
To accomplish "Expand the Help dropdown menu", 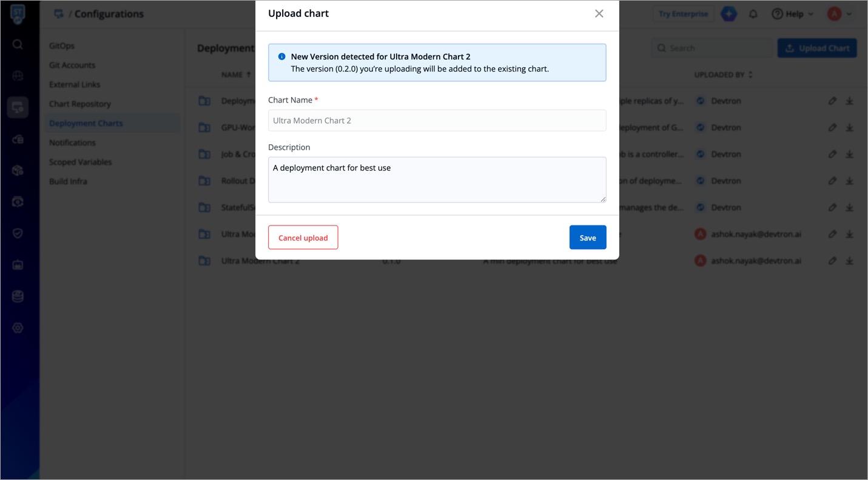I will point(792,14).
